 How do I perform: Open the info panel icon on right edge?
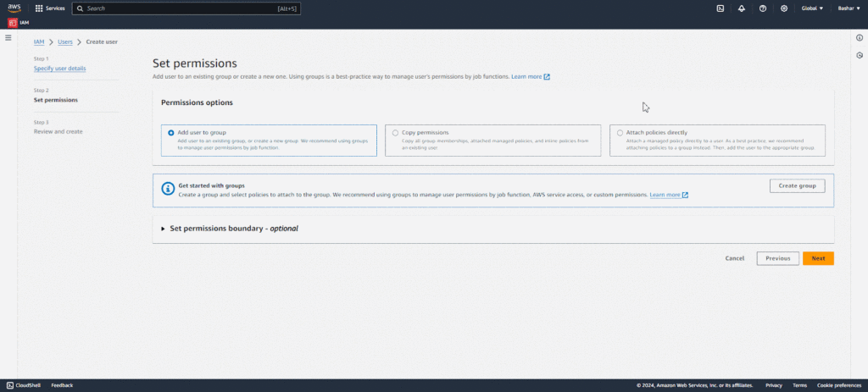tap(860, 38)
